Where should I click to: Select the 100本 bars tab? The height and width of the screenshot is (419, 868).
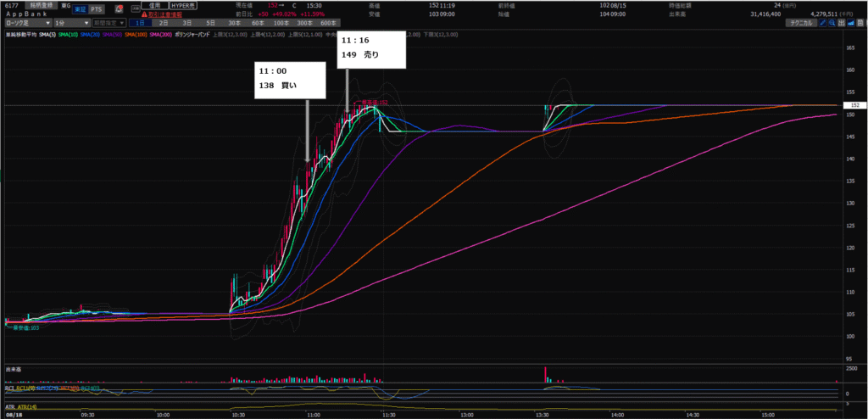click(x=281, y=23)
